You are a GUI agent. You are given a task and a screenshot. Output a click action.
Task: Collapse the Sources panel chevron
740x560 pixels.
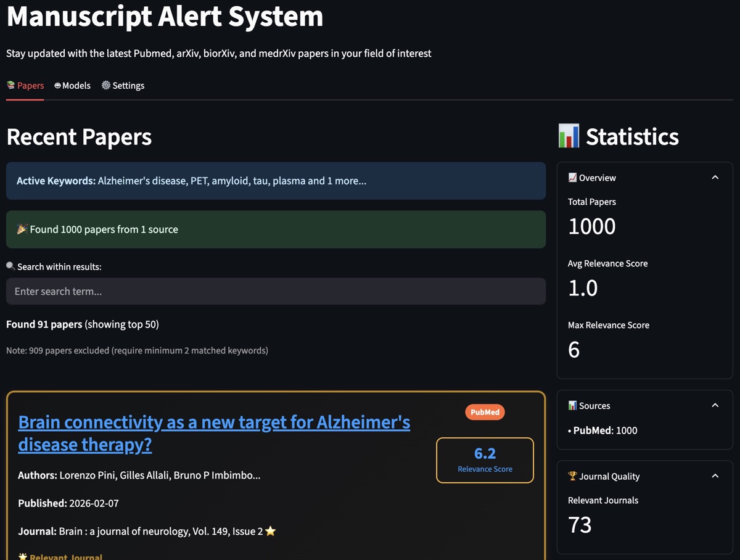click(715, 406)
